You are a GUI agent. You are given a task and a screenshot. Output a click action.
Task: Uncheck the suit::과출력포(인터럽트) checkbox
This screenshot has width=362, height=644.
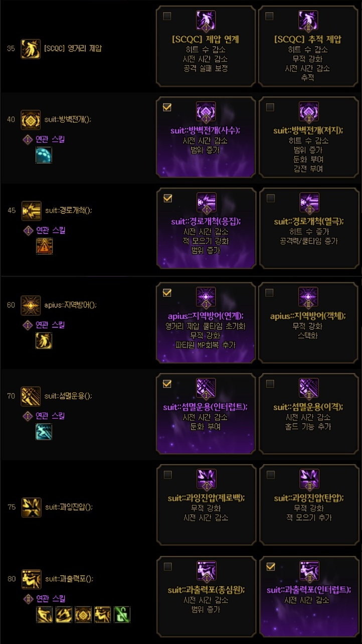coord(270,566)
